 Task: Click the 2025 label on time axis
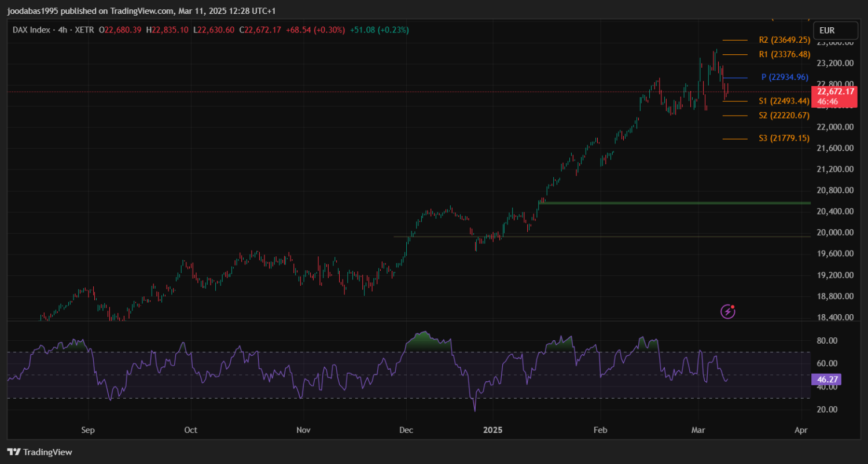click(x=492, y=430)
